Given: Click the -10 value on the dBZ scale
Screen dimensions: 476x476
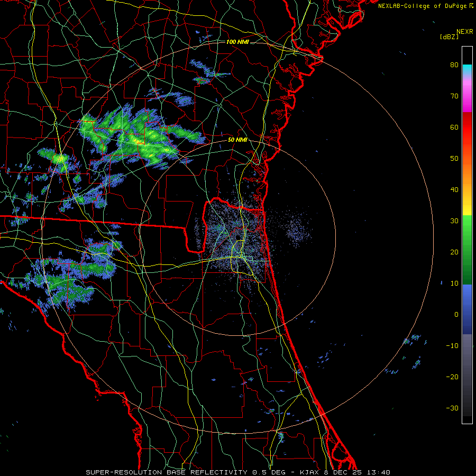Looking at the screenshot, I should click(452, 346).
